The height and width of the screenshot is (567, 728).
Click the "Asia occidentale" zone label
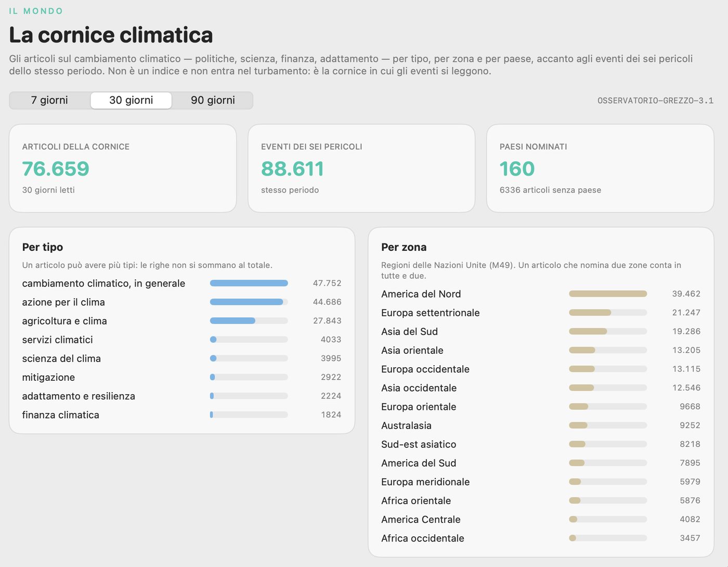tap(419, 388)
